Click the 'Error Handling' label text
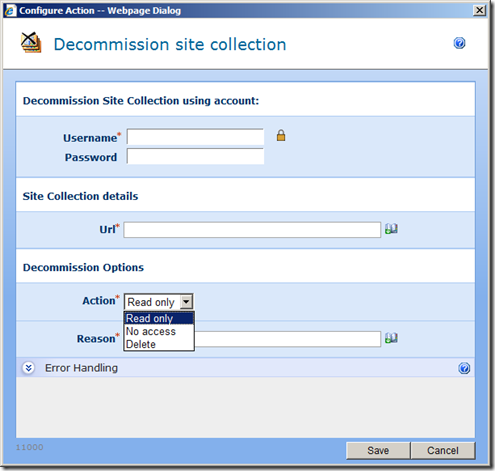 [81, 368]
